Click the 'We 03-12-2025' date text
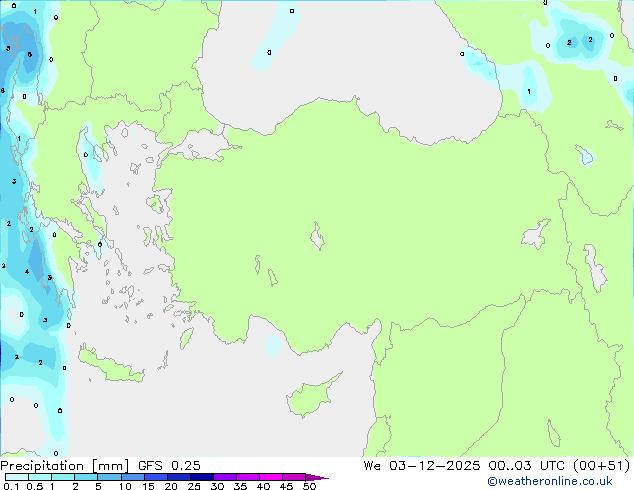Image resolution: width=634 pixels, height=490 pixels. click(422, 466)
